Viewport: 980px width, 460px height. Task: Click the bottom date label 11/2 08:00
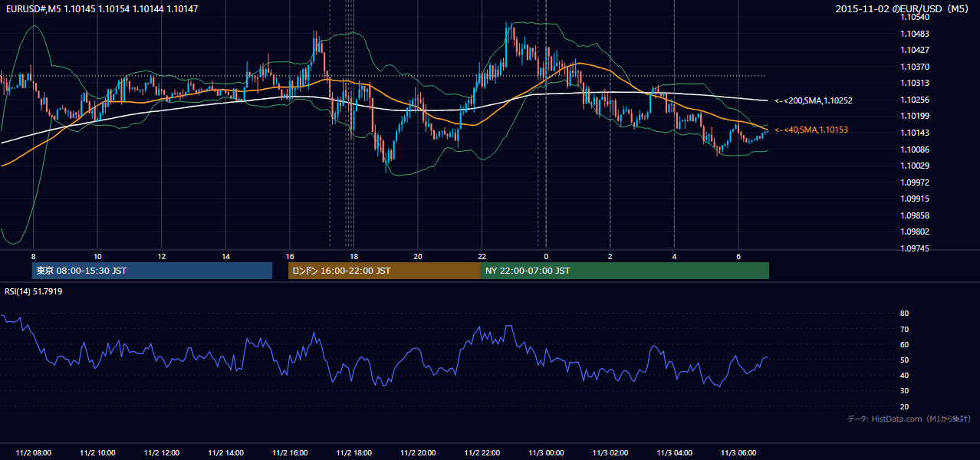33,453
